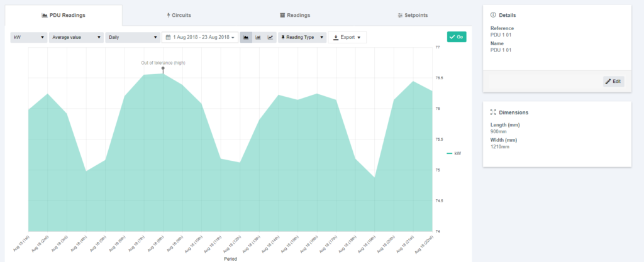Screen dimensions: 644x262
Task: Switch to the Circuits tab
Action: point(179,14)
